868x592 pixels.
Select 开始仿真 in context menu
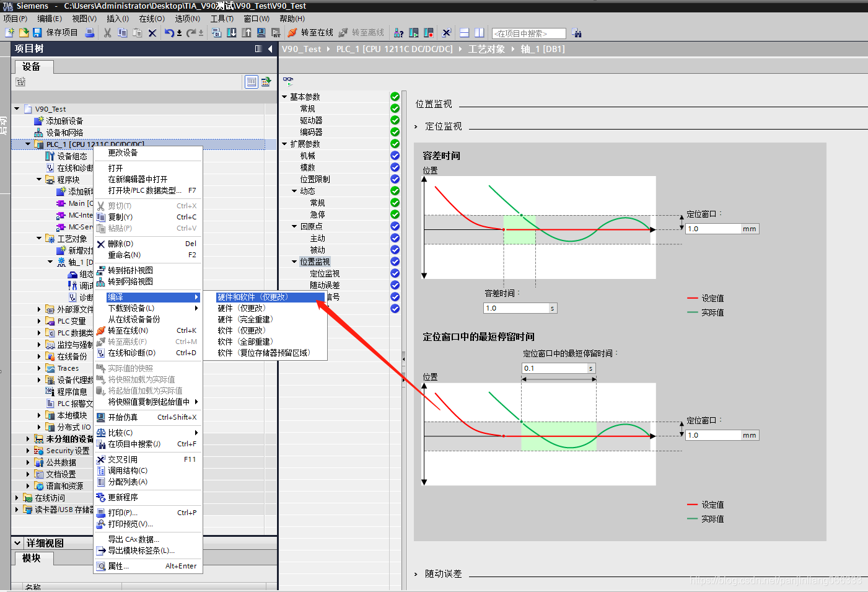click(x=148, y=417)
